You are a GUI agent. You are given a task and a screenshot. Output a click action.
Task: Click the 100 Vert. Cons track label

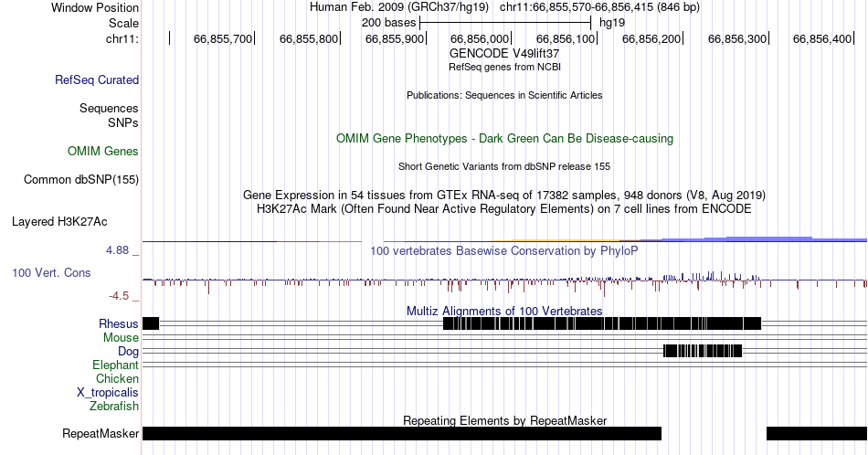point(51,272)
